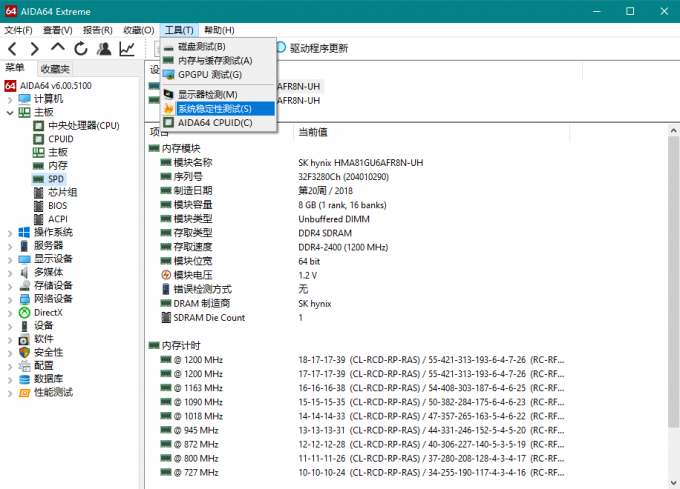The width and height of the screenshot is (680, 489).
Task: Click the 操作系统 Windows logo icon
Action: pos(24,232)
